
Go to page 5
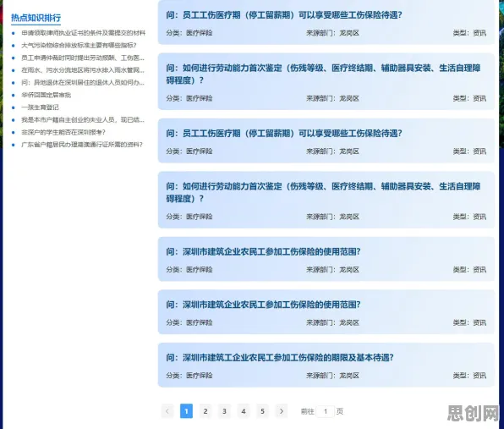click(262, 411)
